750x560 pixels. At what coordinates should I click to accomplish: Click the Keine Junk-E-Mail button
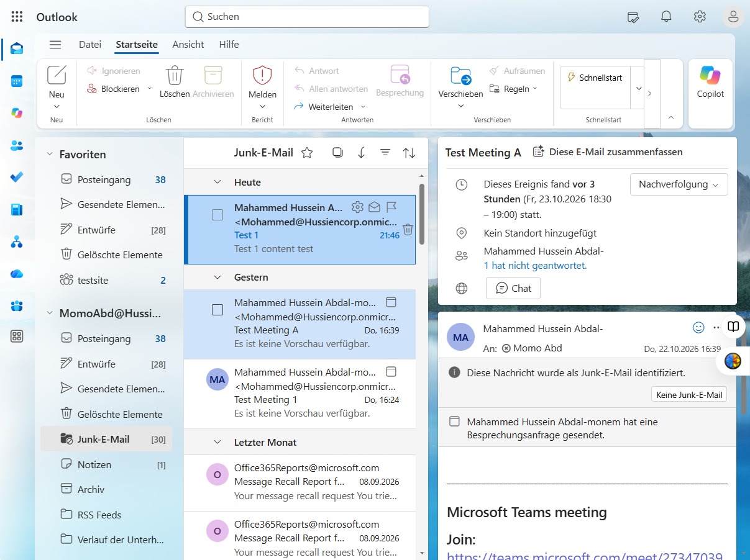[x=689, y=395]
